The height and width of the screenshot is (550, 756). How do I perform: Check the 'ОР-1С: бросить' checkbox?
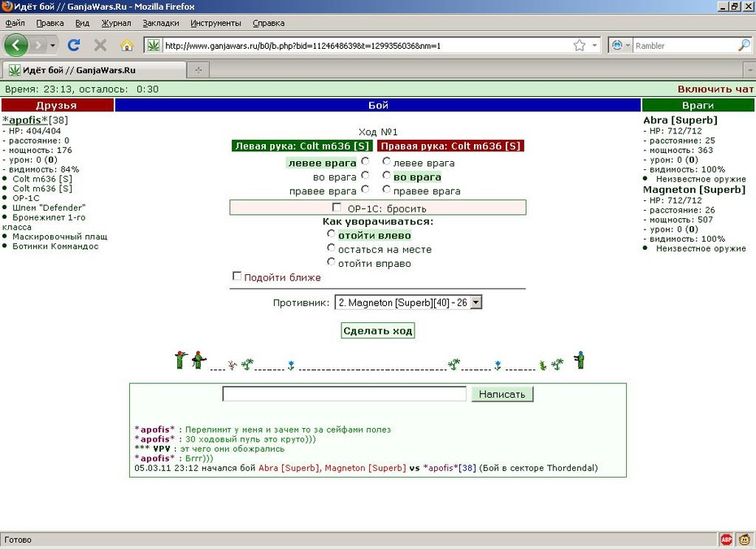pyautogui.click(x=337, y=207)
